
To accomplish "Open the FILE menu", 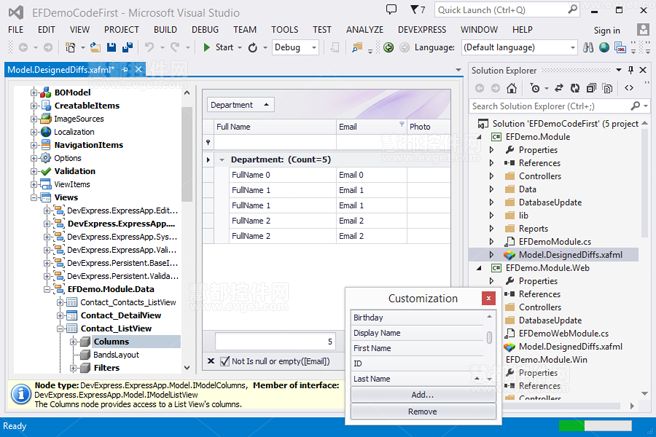I will pos(15,30).
